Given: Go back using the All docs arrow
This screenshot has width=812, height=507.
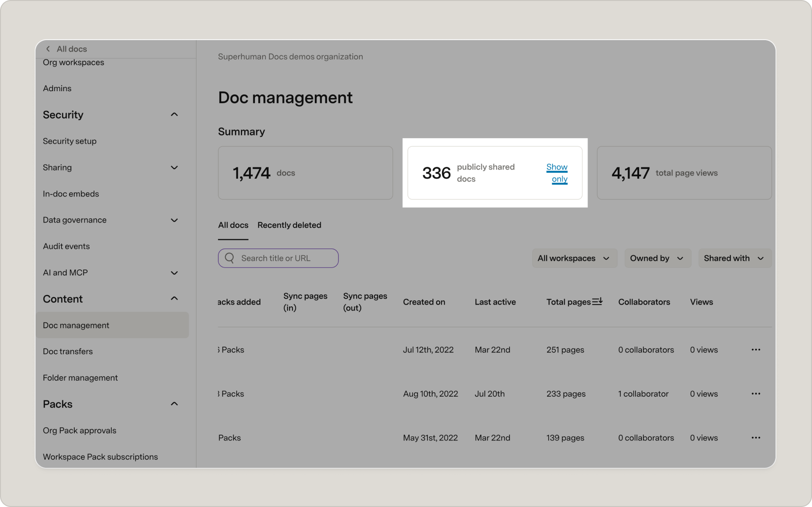Looking at the screenshot, I should (x=48, y=49).
